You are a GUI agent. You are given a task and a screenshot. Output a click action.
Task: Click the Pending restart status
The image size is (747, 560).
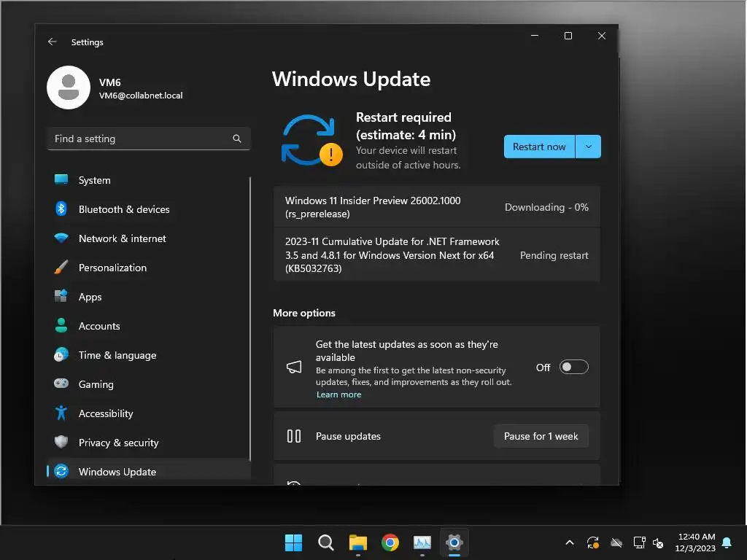point(554,255)
